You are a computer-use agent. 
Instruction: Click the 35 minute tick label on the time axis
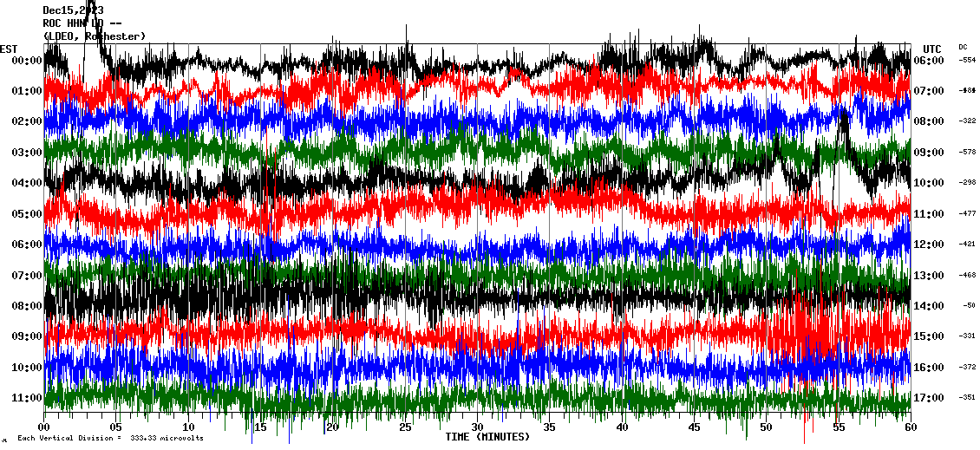[x=549, y=427]
